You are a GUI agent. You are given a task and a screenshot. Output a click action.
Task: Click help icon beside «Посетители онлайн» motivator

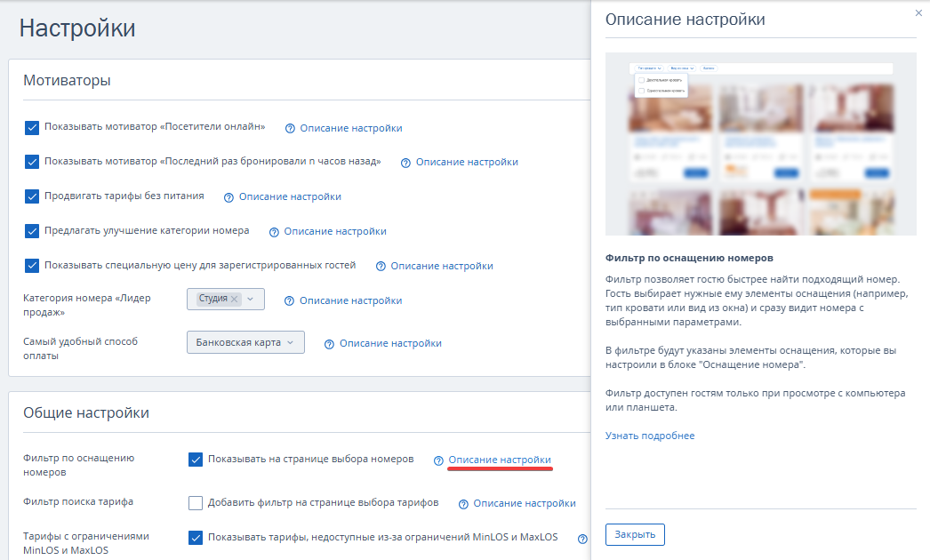pos(290,129)
